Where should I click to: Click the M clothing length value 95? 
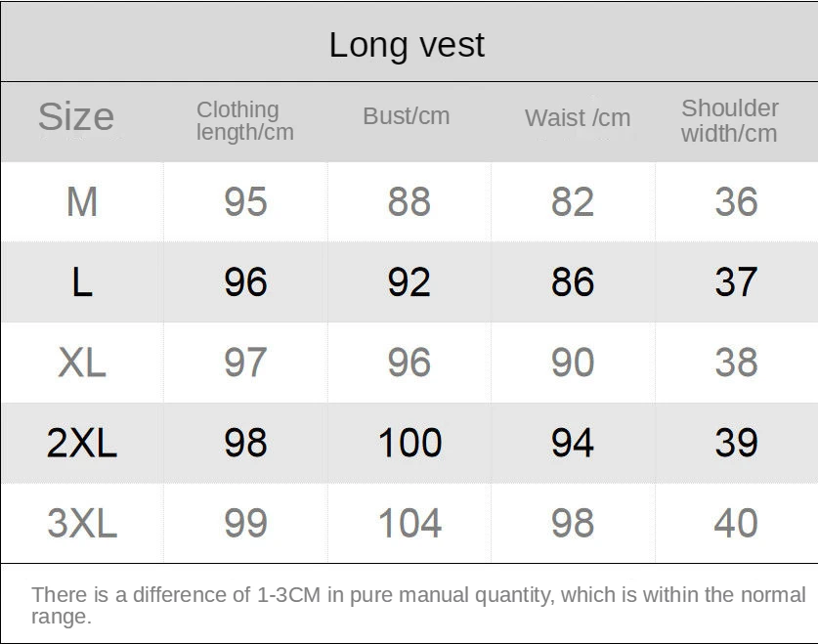coord(245,202)
